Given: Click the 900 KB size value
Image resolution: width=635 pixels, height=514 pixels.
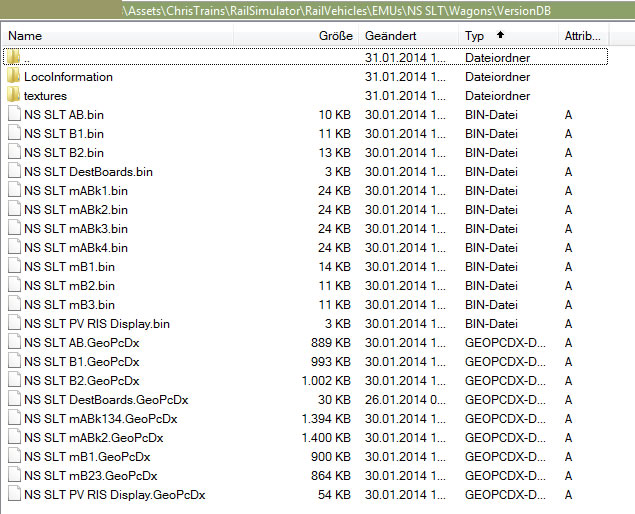Looking at the screenshot, I should (x=331, y=457).
